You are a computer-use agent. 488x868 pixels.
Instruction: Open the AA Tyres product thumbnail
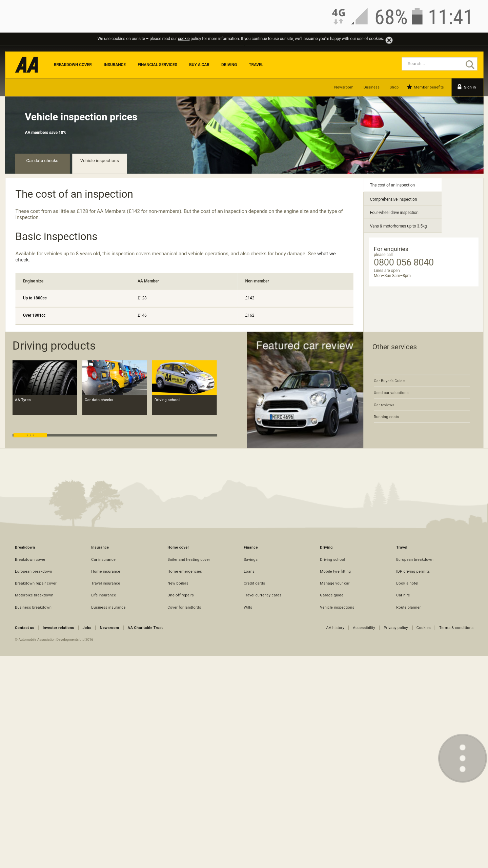point(45,388)
